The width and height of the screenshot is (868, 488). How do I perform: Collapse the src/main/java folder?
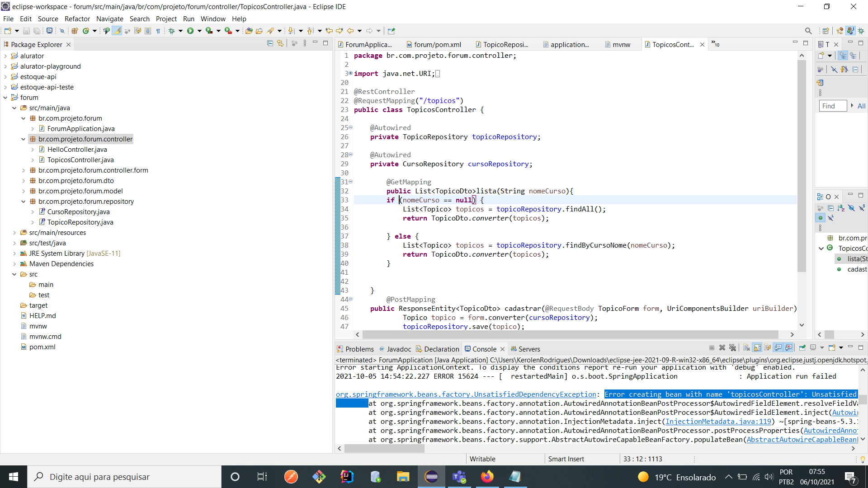tap(14, 108)
